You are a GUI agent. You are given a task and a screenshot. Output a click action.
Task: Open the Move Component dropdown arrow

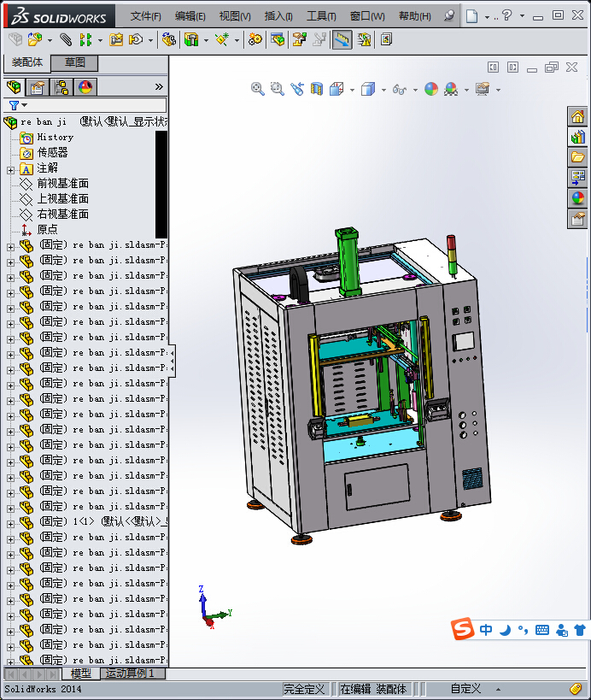point(151,41)
